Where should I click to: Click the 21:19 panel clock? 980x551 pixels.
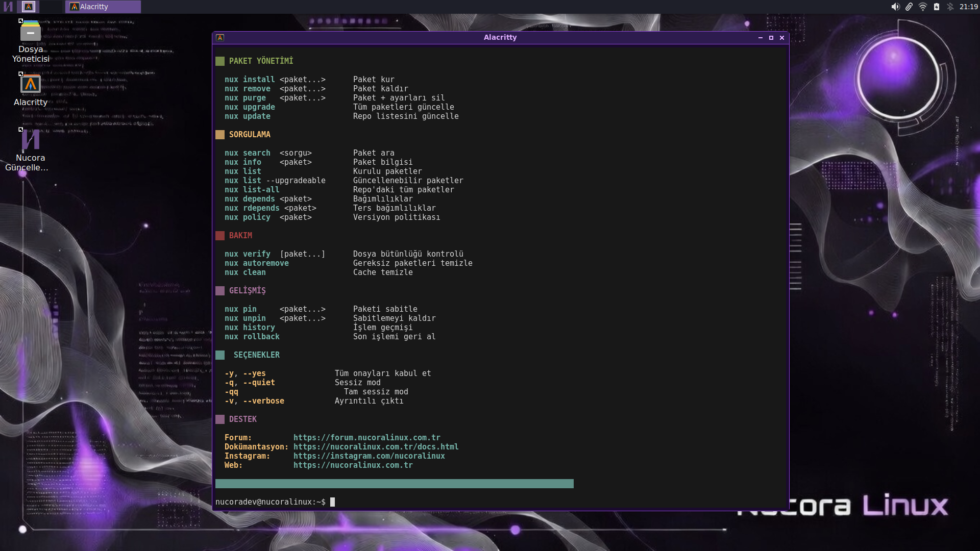[x=968, y=7]
